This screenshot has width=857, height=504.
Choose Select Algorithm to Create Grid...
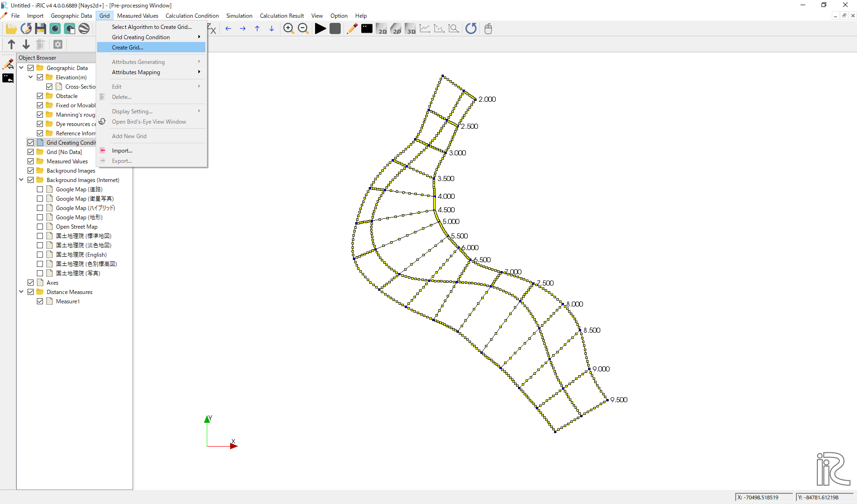click(151, 27)
